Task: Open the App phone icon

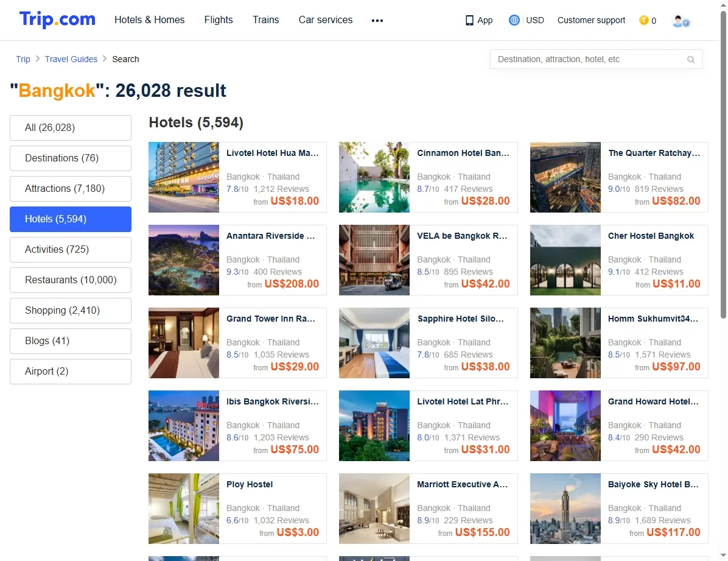Action: click(469, 21)
